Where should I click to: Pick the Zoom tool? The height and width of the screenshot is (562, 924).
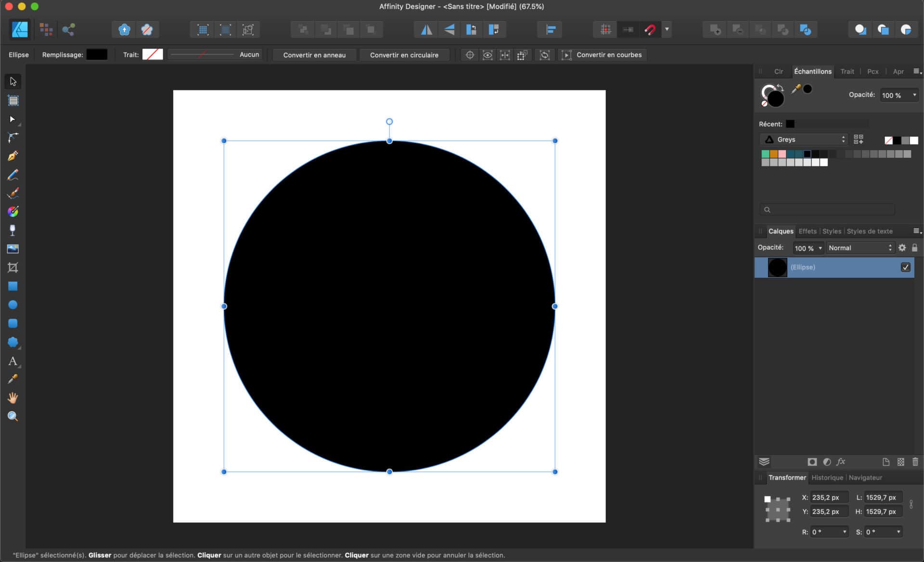[13, 416]
